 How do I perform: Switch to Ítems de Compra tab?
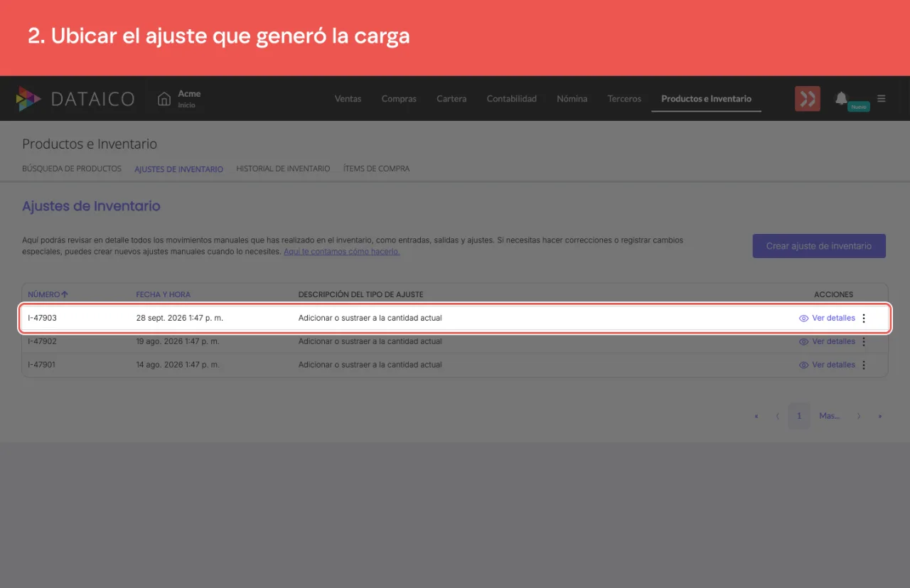point(376,169)
